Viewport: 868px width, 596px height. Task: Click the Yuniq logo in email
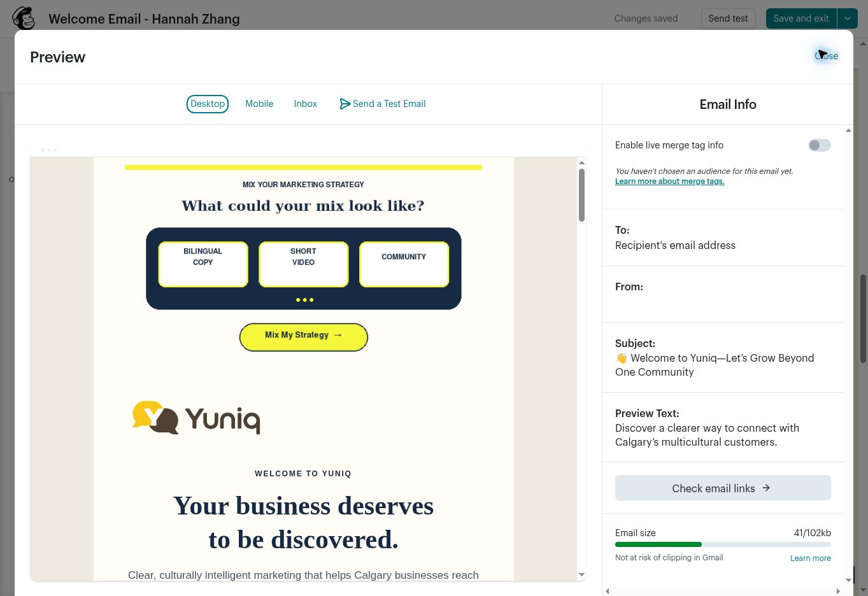pos(196,418)
